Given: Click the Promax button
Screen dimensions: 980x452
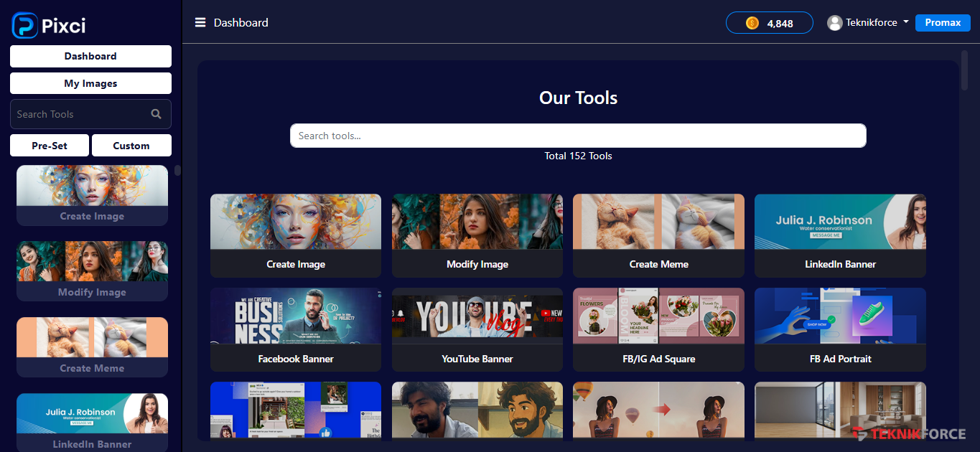Looking at the screenshot, I should coord(943,23).
